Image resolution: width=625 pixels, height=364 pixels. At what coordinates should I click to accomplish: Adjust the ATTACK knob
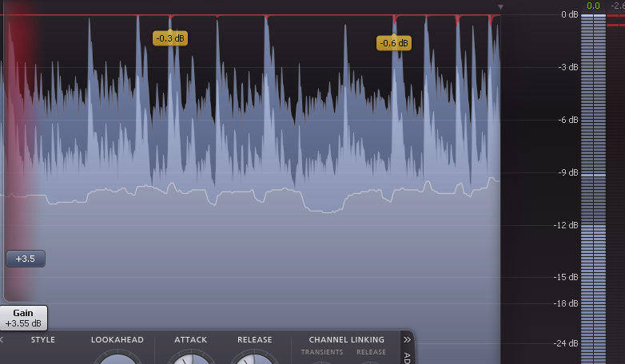[x=190, y=358]
